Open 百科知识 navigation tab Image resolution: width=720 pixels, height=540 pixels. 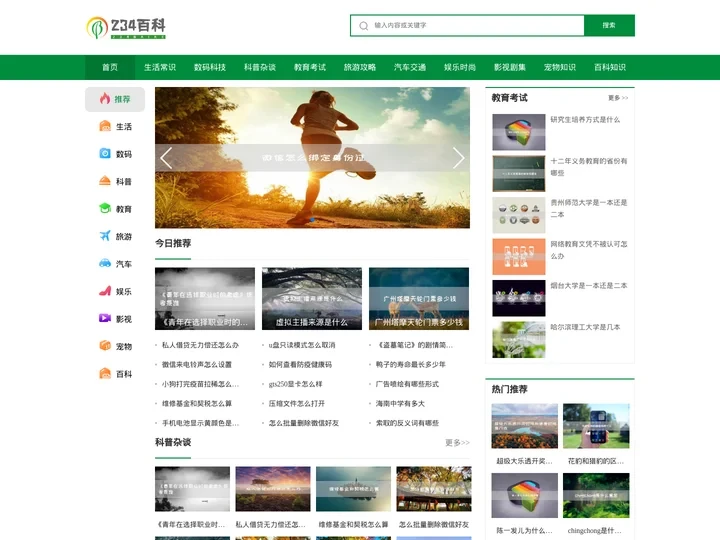(x=610, y=68)
